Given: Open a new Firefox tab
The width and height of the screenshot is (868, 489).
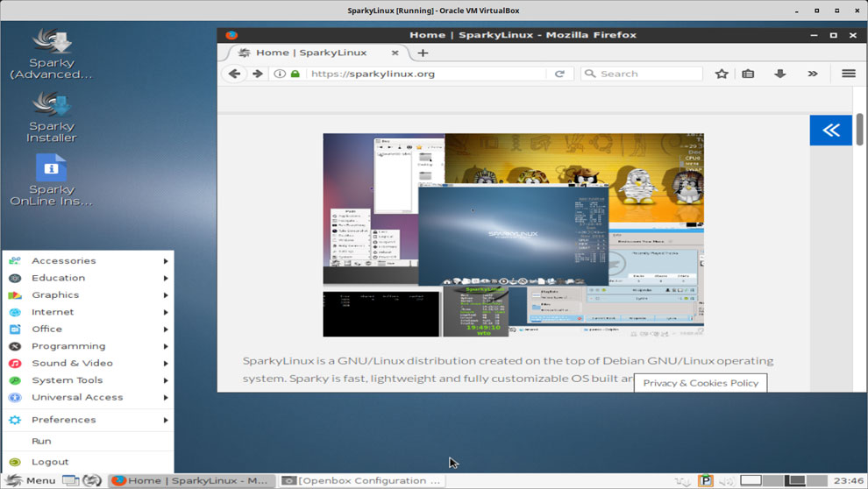Looking at the screenshot, I should (x=423, y=53).
